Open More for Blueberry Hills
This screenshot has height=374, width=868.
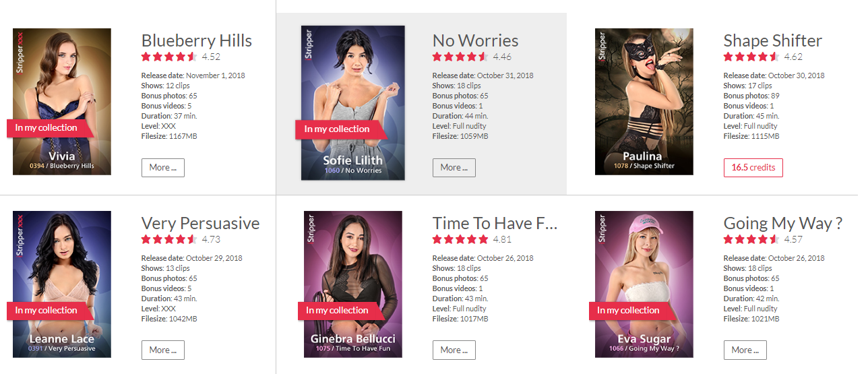(163, 168)
